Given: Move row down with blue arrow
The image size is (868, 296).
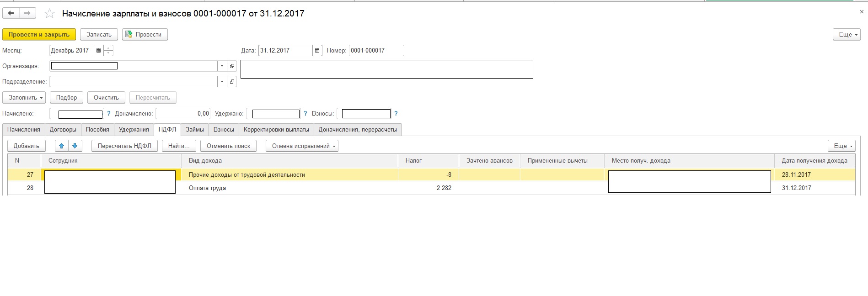Looking at the screenshot, I should [75, 146].
